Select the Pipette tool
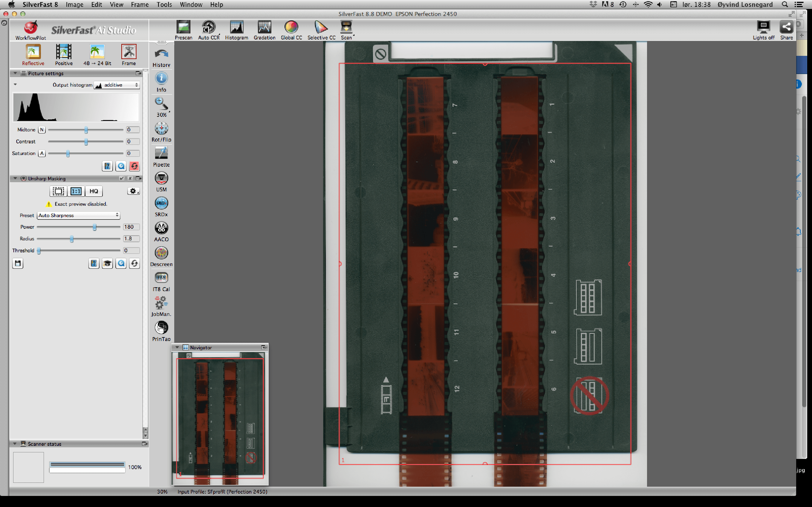Viewport: 812px width, 507px height. pos(161,157)
